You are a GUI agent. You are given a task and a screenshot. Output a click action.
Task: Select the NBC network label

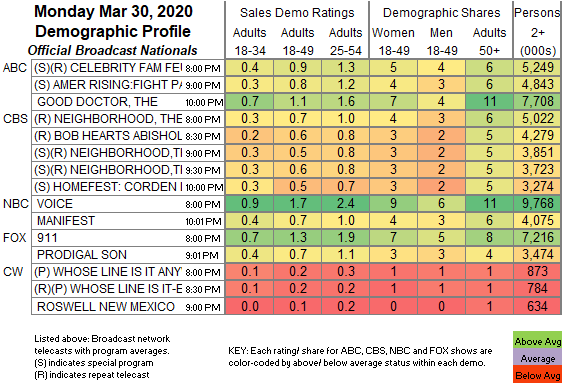[x=16, y=204]
